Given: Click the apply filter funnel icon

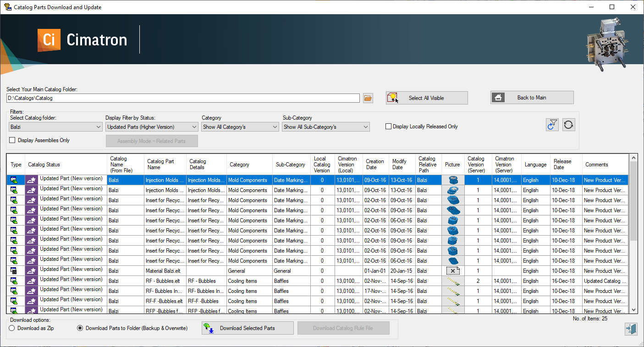Looking at the screenshot, I should point(552,125).
